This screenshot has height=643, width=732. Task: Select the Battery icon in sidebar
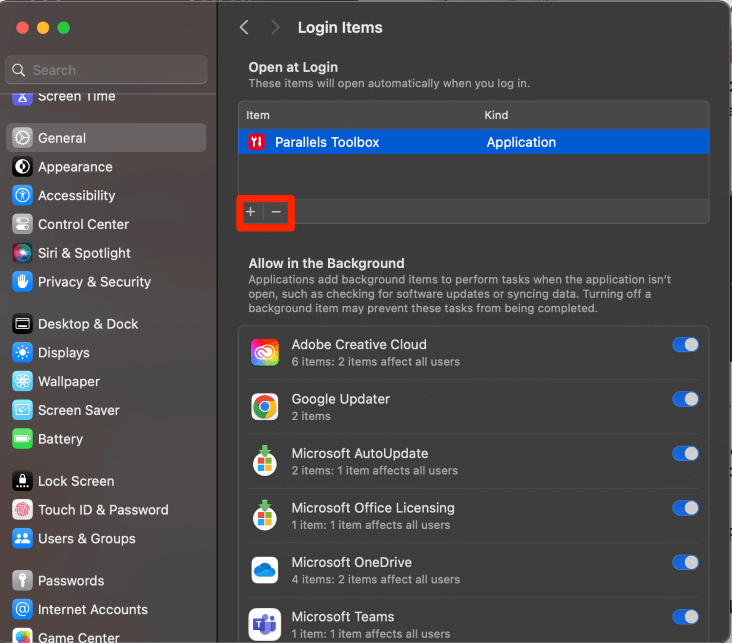(x=22, y=439)
